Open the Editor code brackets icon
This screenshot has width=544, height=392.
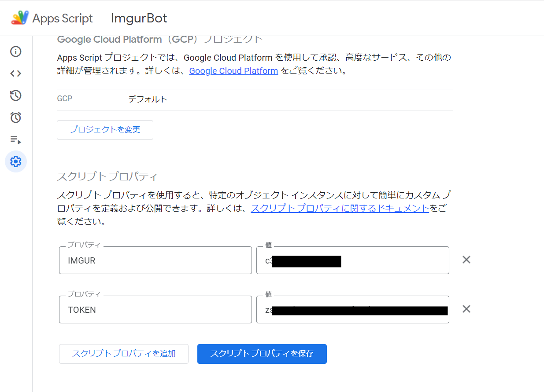click(16, 73)
